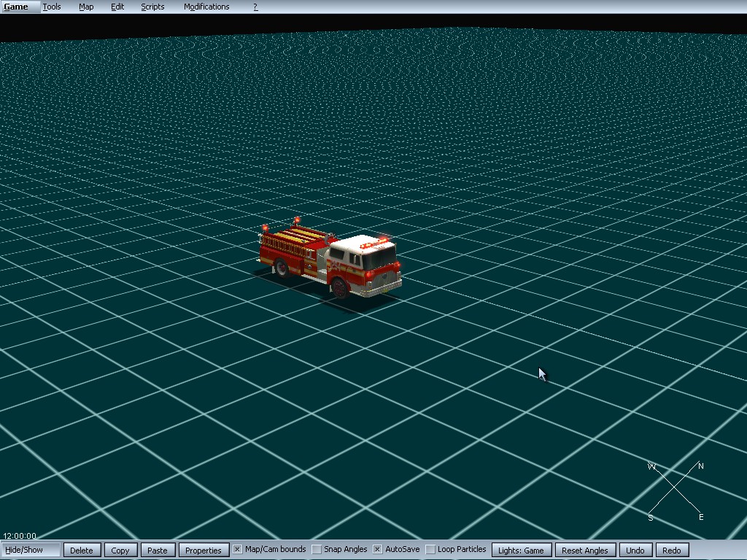747x560 pixels.
Task: Toggle the AutoSave checkbox
Action: 377,550
